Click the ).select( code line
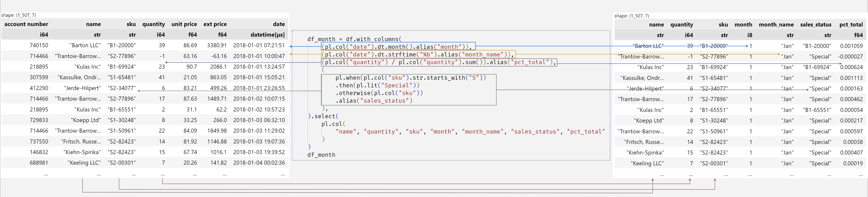This screenshot has height=197, width=868. [x=323, y=116]
